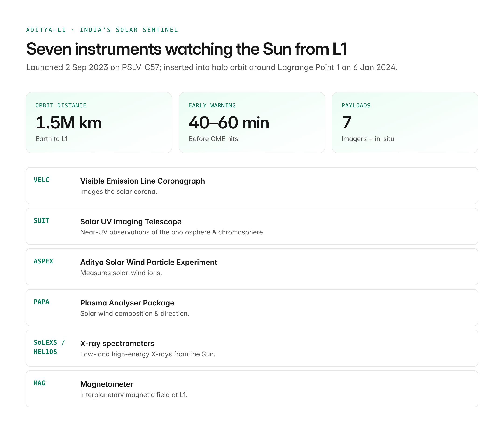Screen dimensions: 504x433
Task: Click the 'SoLEXS / HEL1OS' abbreviation
Action: [x=49, y=347]
